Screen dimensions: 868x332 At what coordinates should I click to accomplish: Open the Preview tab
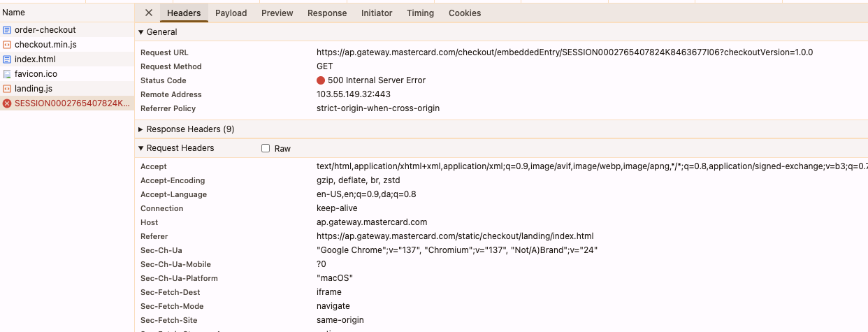tap(277, 13)
